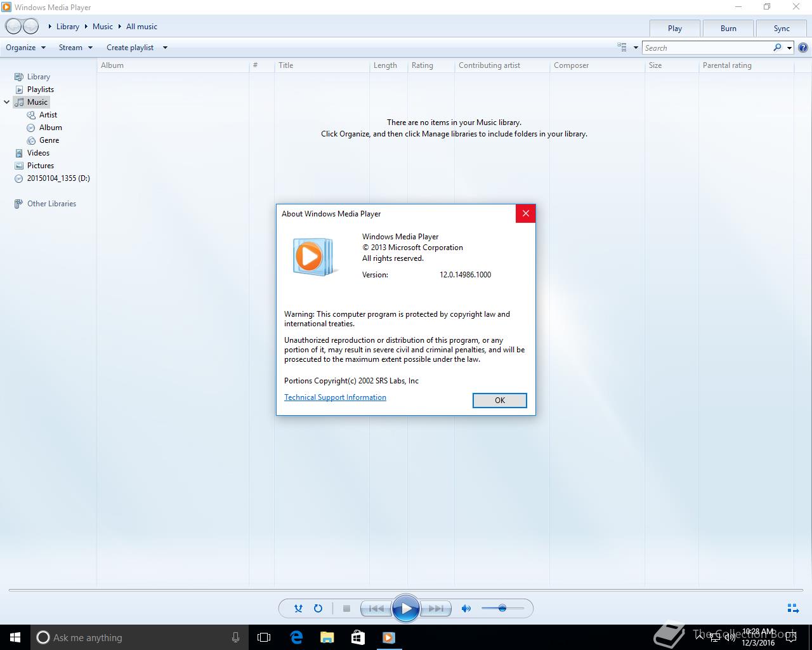
Task: Click the Previous track button
Action: pos(376,608)
